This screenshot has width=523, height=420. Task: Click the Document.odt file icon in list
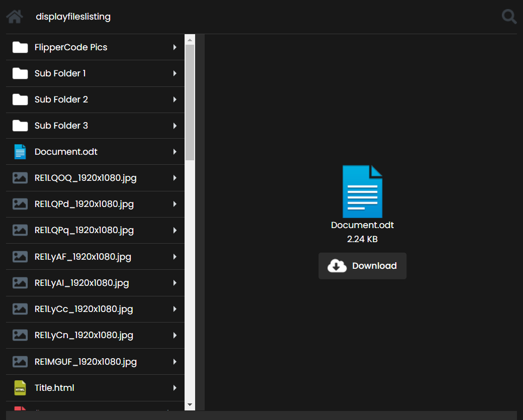20,152
